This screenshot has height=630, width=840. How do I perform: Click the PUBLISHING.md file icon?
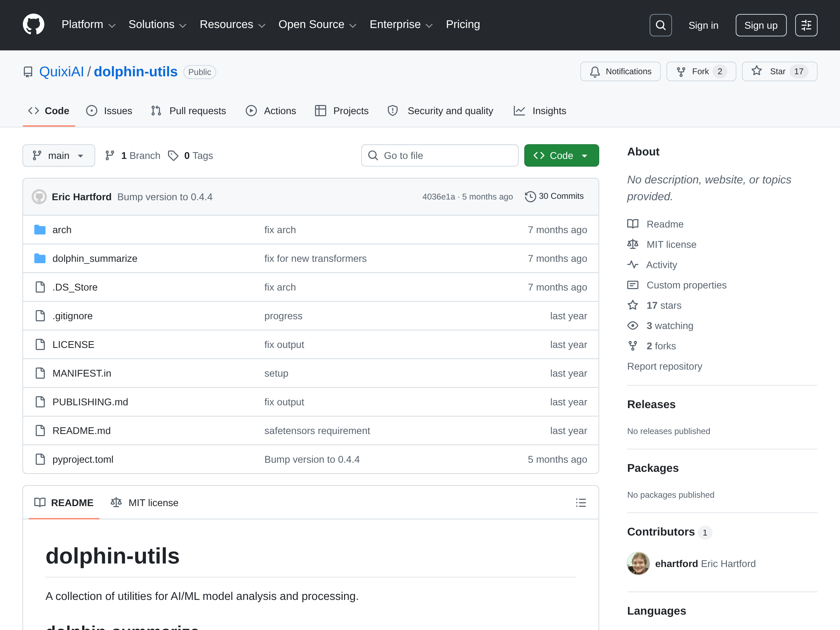coord(40,402)
